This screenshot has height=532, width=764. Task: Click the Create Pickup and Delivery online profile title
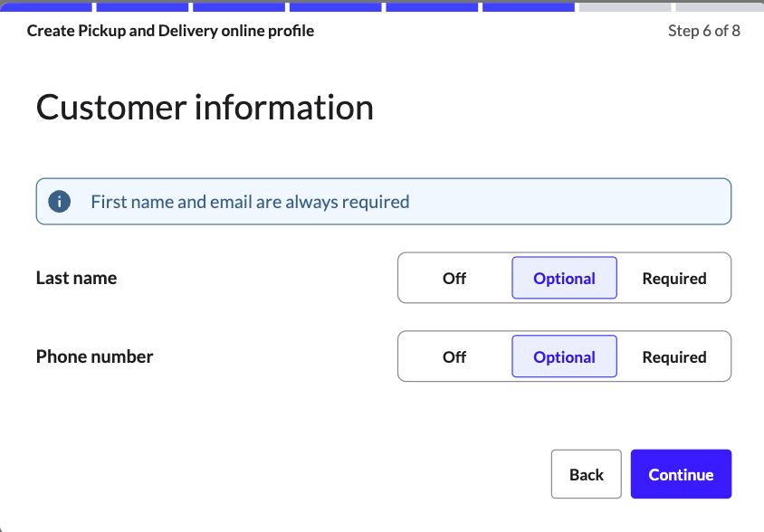[x=170, y=31]
